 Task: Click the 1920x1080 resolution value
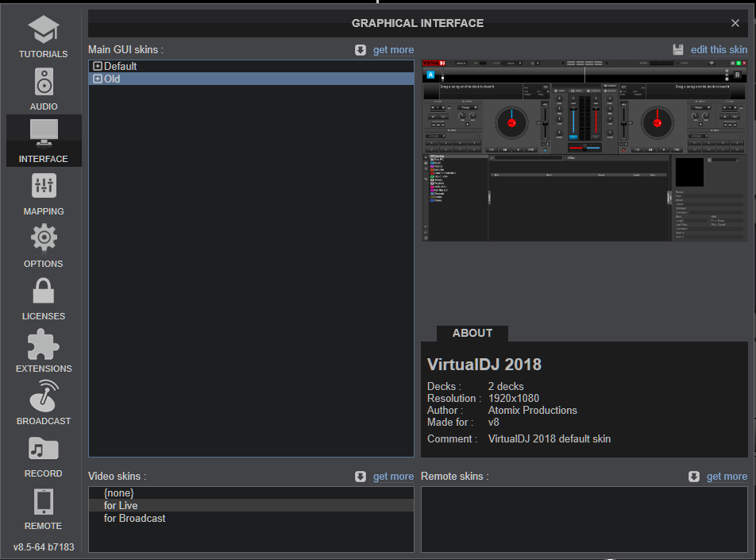click(x=514, y=399)
